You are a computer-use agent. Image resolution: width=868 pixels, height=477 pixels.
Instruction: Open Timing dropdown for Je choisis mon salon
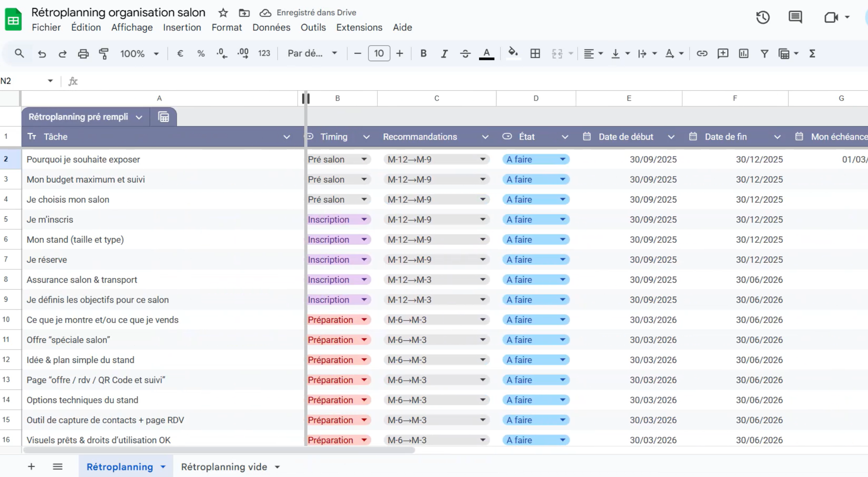point(364,199)
